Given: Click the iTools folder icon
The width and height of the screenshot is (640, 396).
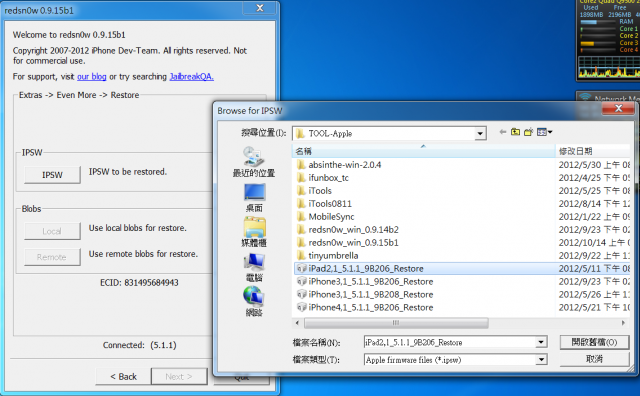Looking at the screenshot, I should [301, 191].
